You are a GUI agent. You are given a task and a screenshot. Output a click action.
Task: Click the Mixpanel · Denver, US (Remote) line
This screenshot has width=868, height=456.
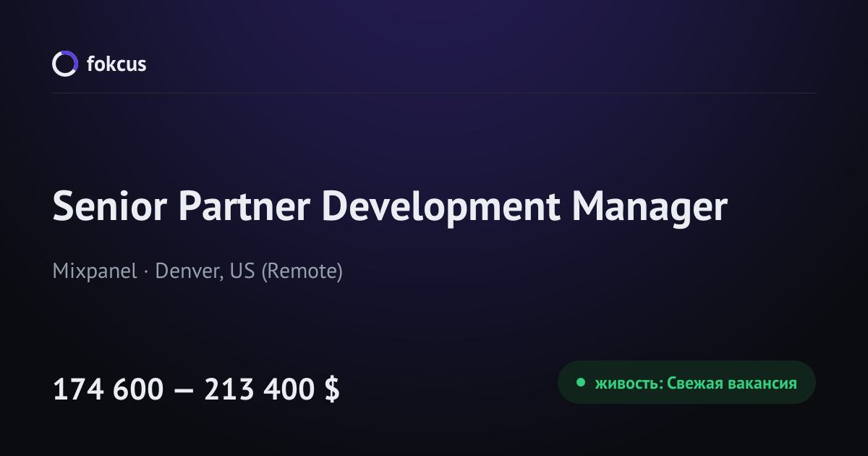(197, 271)
